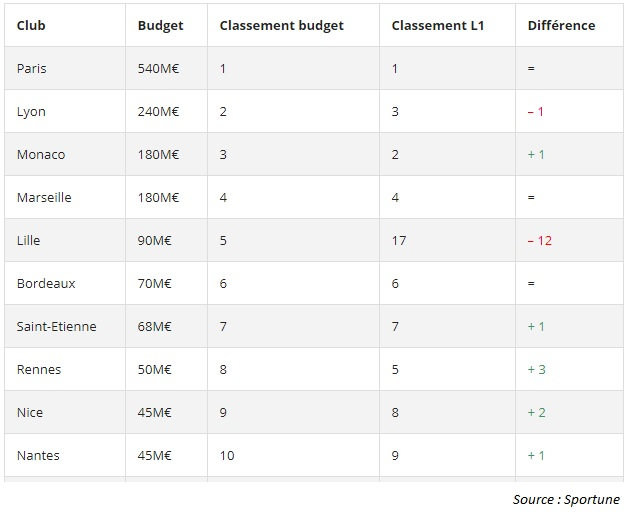Click the red – 12 difference value
The height and width of the screenshot is (520, 629).
pos(540,241)
